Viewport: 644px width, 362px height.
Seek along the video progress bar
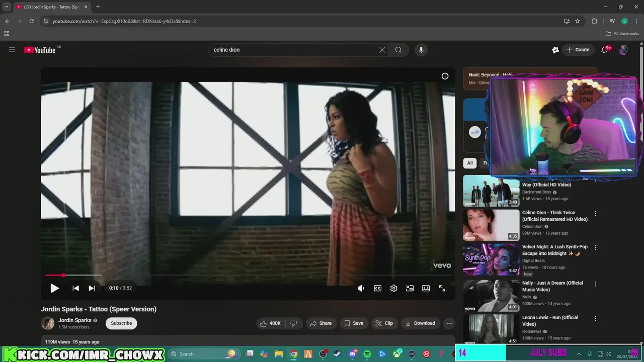(248, 275)
